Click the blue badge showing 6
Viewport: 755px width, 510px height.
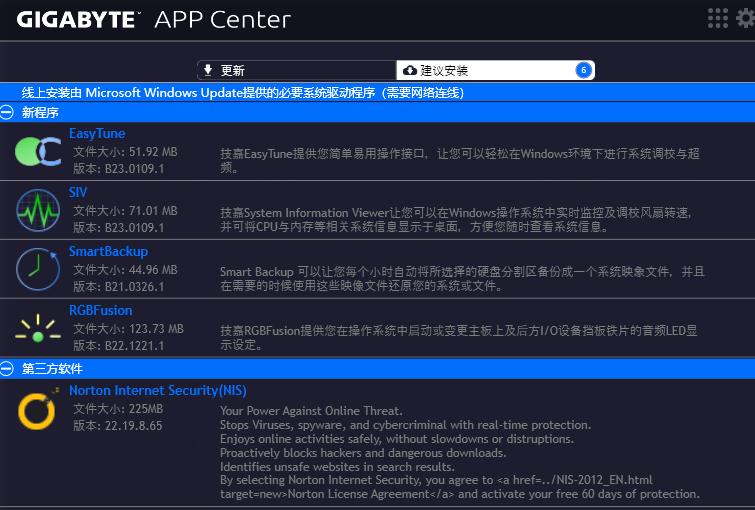coord(583,70)
